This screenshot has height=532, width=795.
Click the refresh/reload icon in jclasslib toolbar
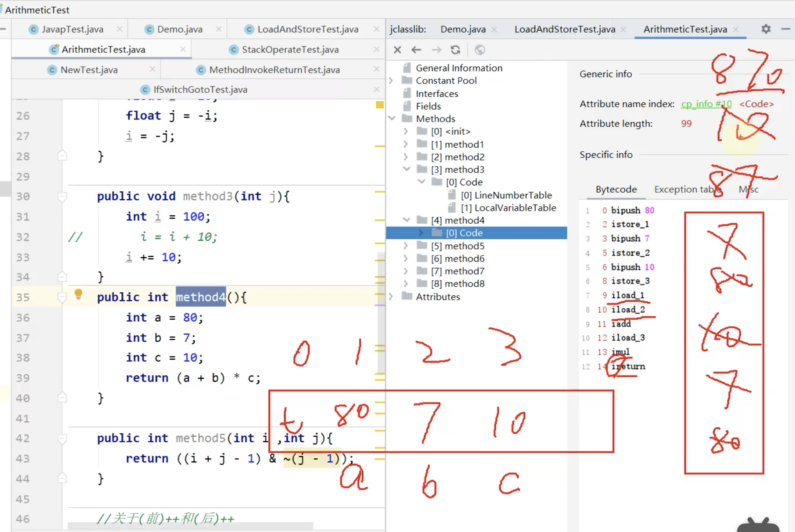coord(455,49)
